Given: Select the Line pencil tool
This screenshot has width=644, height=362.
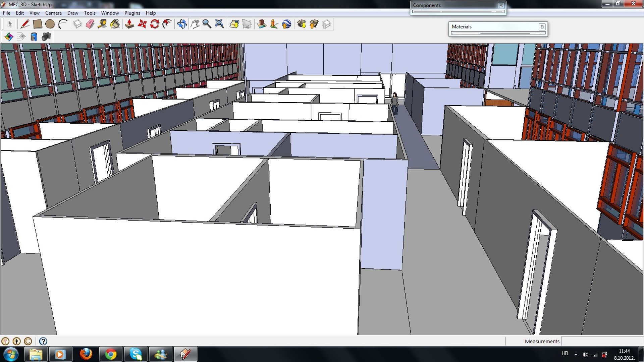Looking at the screenshot, I should pyautogui.click(x=25, y=24).
